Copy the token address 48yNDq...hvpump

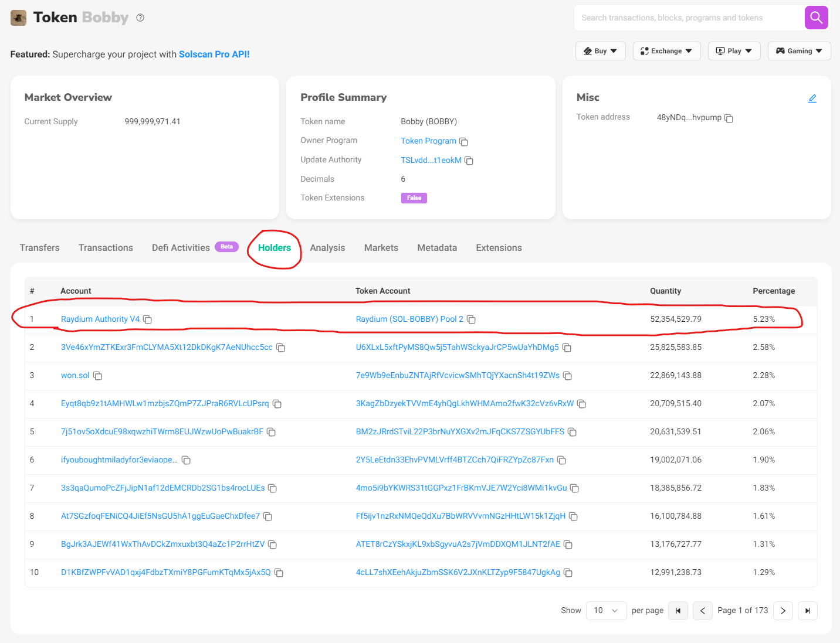tap(729, 118)
